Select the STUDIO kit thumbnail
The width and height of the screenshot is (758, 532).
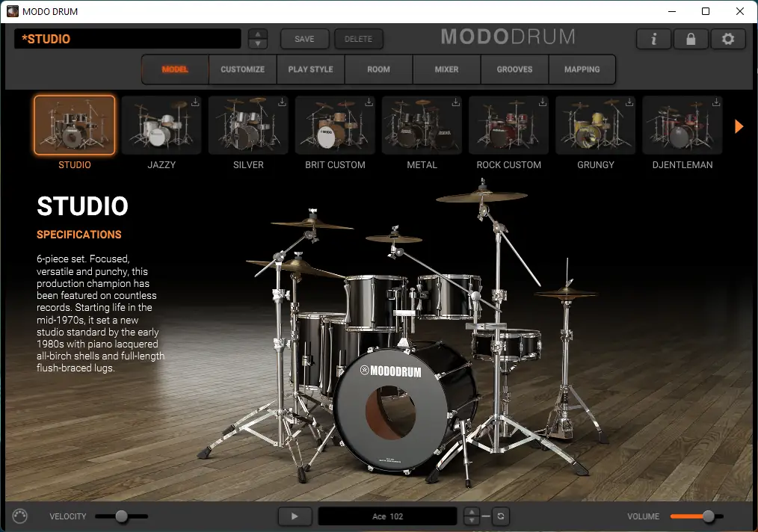click(x=75, y=125)
